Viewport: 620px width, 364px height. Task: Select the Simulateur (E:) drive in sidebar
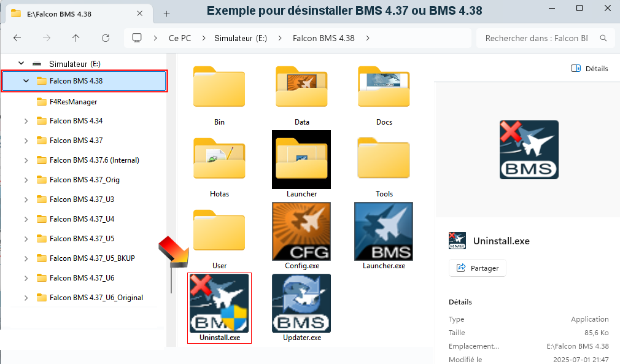coord(69,63)
